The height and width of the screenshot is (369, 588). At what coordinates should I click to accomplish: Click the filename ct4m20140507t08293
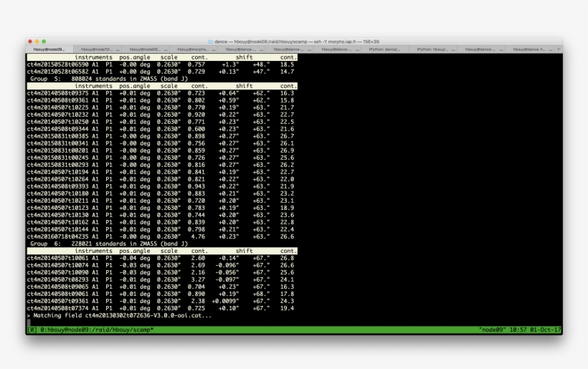coord(58,279)
